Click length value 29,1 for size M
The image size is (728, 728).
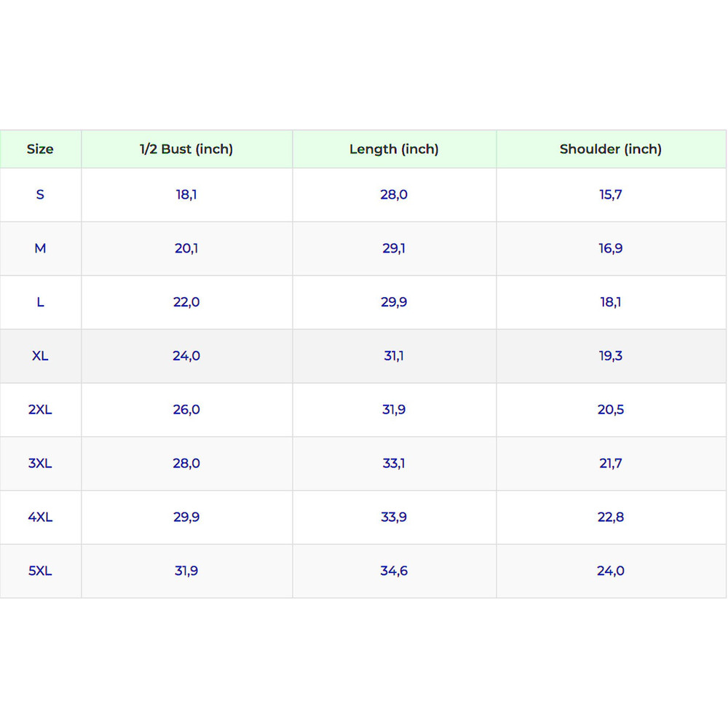(394, 248)
